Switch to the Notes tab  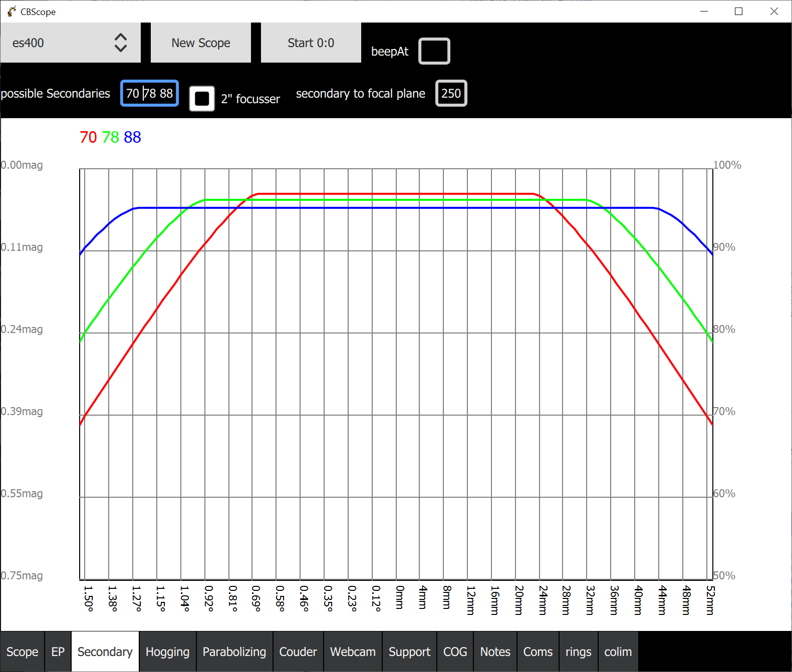pos(495,651)
